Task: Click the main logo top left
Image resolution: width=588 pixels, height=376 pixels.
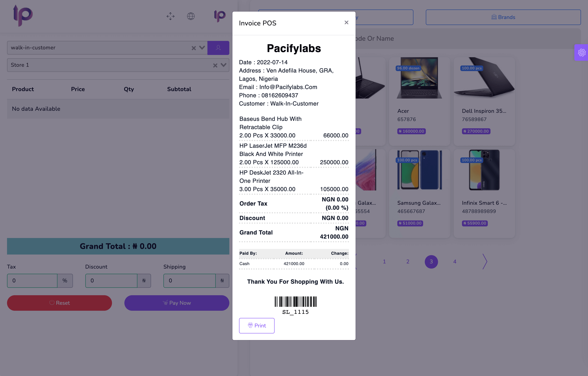Action: [x=23, y=15]
